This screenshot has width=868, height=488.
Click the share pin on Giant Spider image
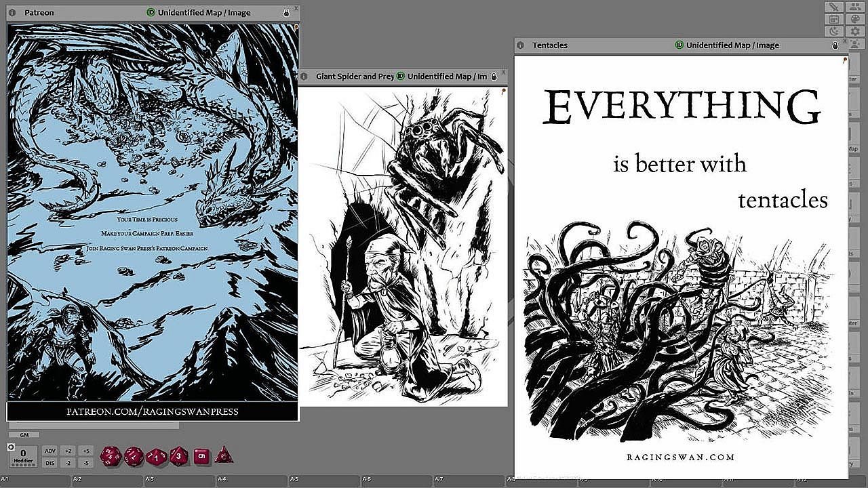coord(505,90)
